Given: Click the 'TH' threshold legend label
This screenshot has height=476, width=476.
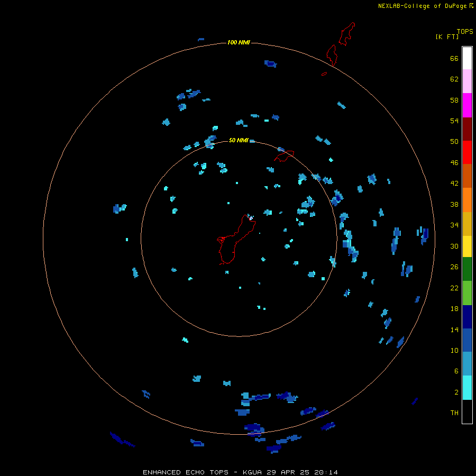Looking at the screenshot, I should click(x=454, y=413).
